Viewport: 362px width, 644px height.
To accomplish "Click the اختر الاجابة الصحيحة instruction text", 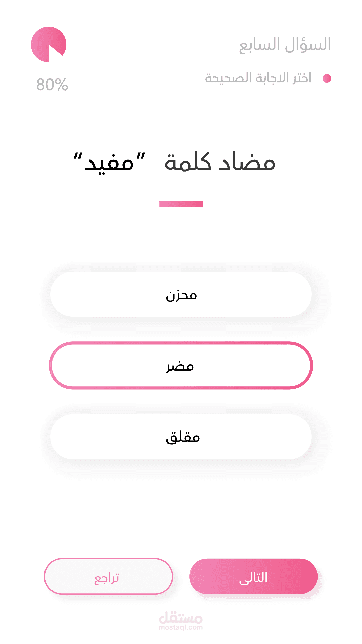I will [258, 77].
